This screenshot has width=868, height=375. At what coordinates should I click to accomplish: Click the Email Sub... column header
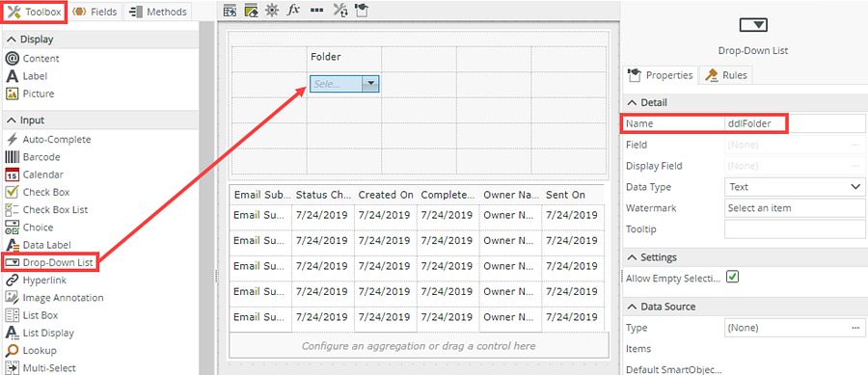coord(261,196)
